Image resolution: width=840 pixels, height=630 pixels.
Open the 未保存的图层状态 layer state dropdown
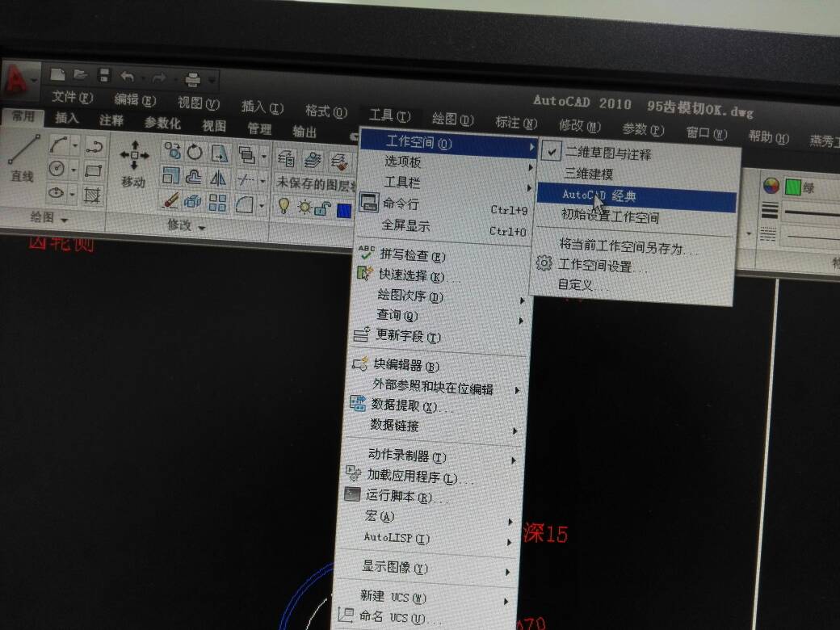[x=314, y=184]
